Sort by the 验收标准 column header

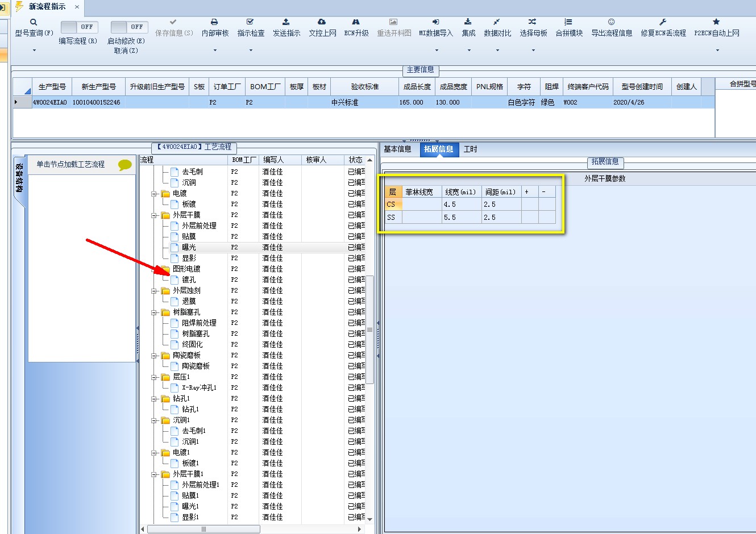[364, 87]
